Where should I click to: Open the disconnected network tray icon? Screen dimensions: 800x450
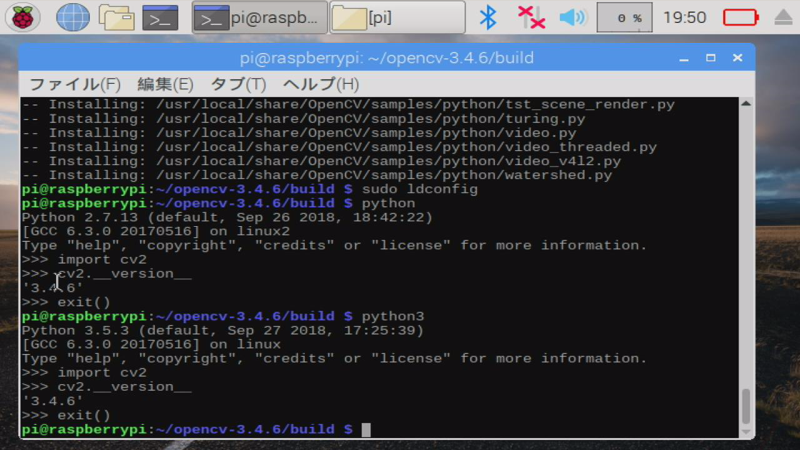[531, 17]
